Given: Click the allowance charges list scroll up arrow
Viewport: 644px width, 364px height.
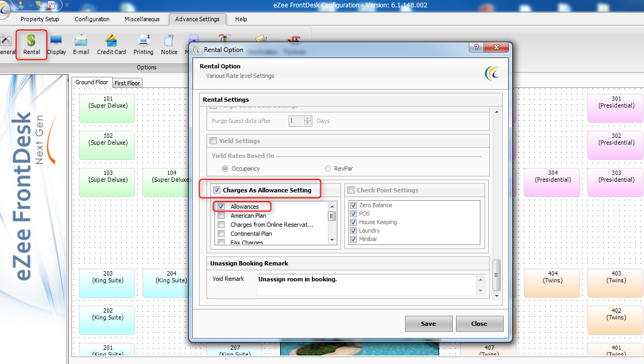Looking at the screenshot, I should [x=332, y=206].
